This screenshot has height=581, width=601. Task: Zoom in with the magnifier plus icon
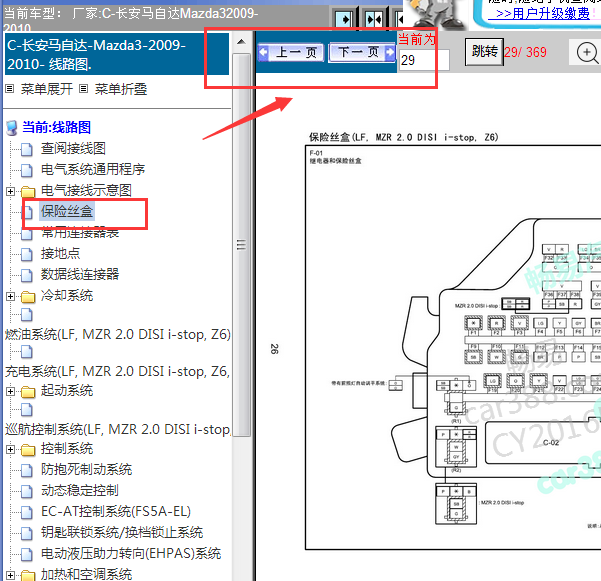click(x=588, y=53)
